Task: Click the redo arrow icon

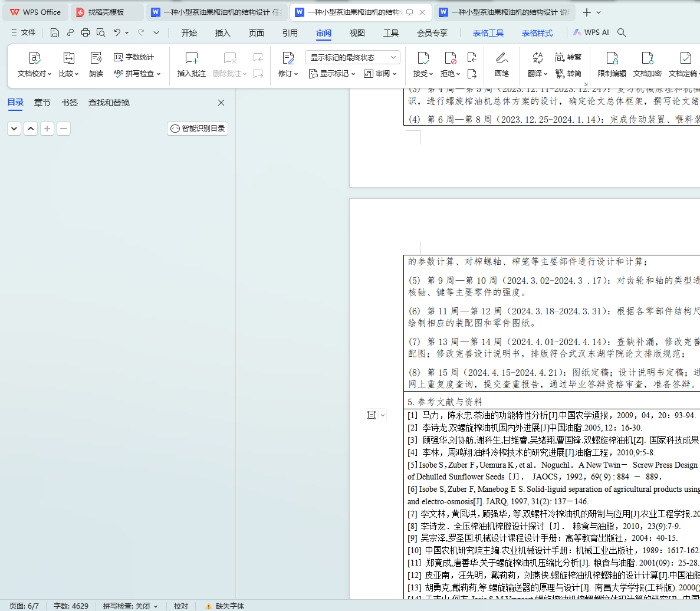Action: [141, 32]
